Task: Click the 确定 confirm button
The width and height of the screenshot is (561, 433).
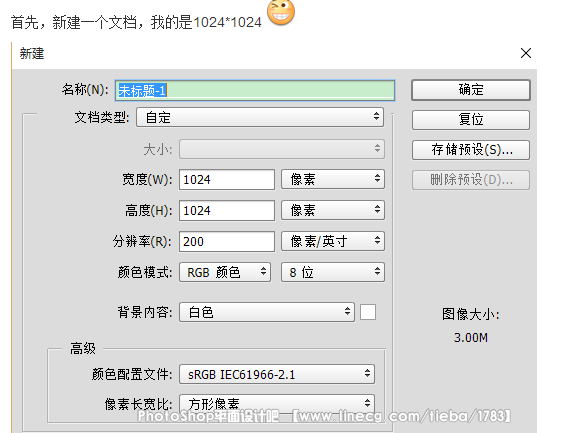Action: coord(471,90)
